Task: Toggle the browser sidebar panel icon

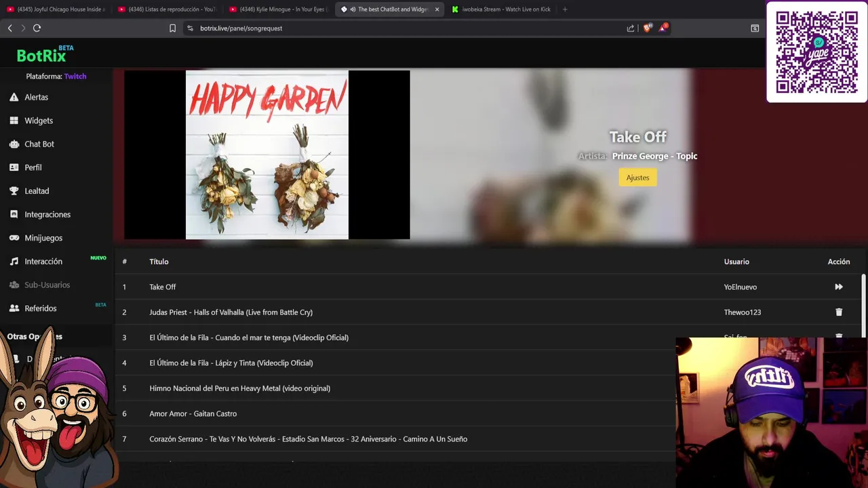Action: click(755, 28)
